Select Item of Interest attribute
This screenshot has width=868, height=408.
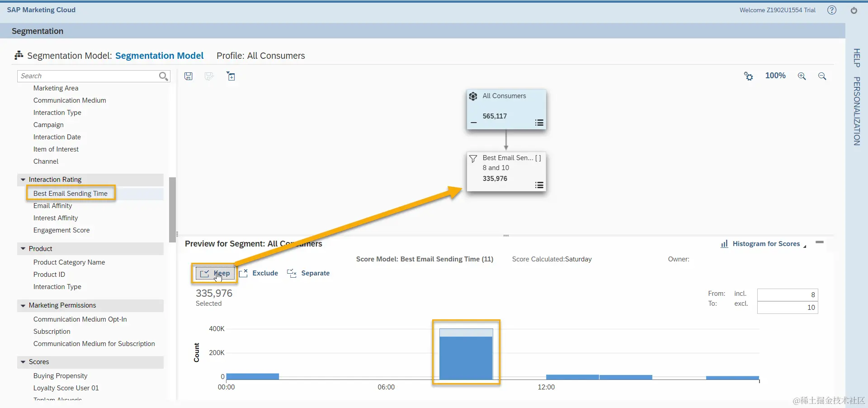pyautogui.click(x=56, y=149)
